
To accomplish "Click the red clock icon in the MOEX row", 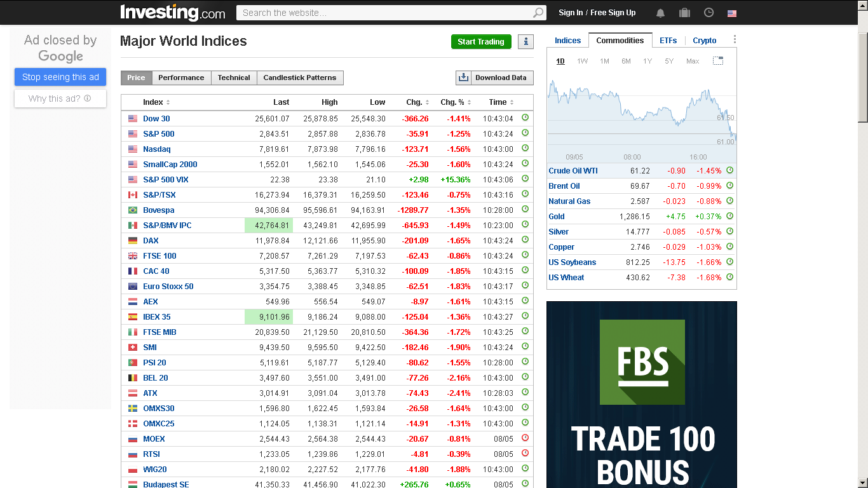I will point(525,438).
